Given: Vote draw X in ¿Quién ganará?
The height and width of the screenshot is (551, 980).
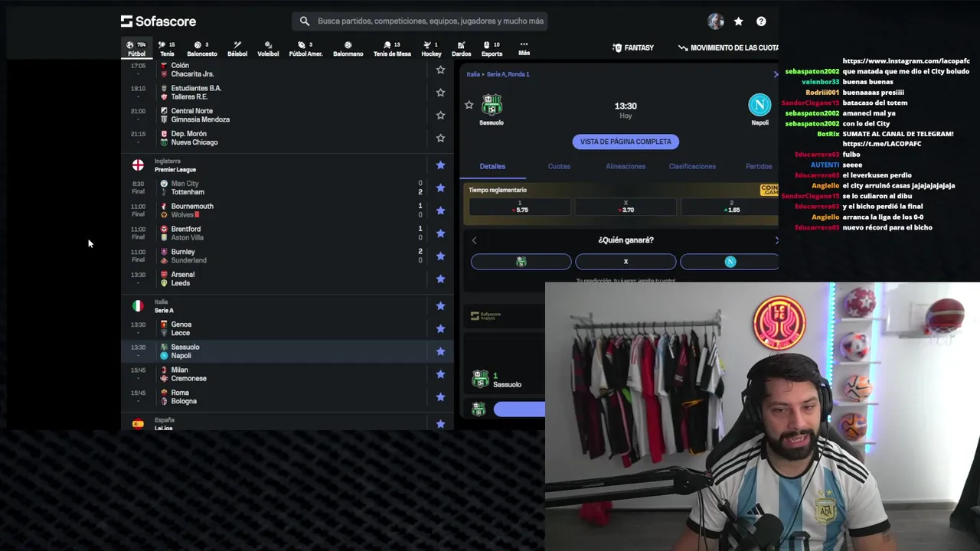Looking at the screenshot, I should click(x=626, y=262).
